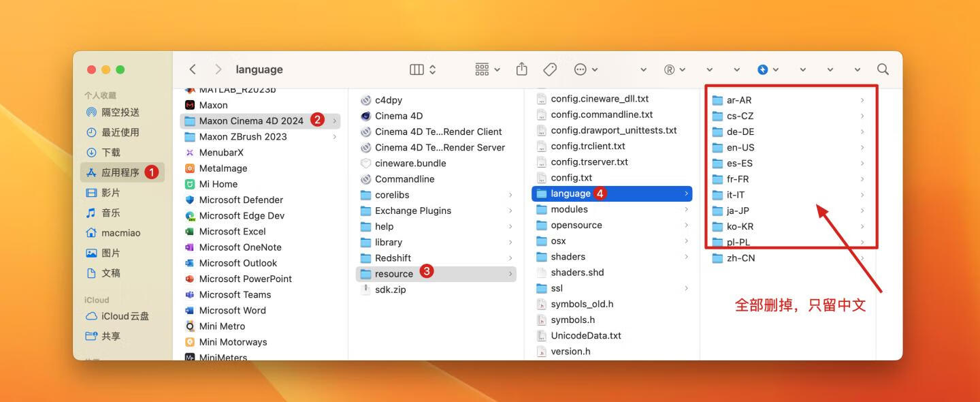Select Microsoft OneNote application

[261, 247]
